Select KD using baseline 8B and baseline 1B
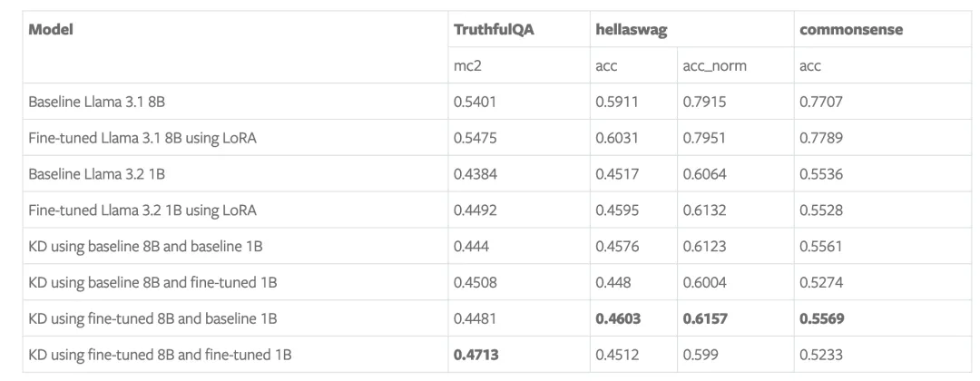Screen dimensions: 980x381 coord(145,246)
